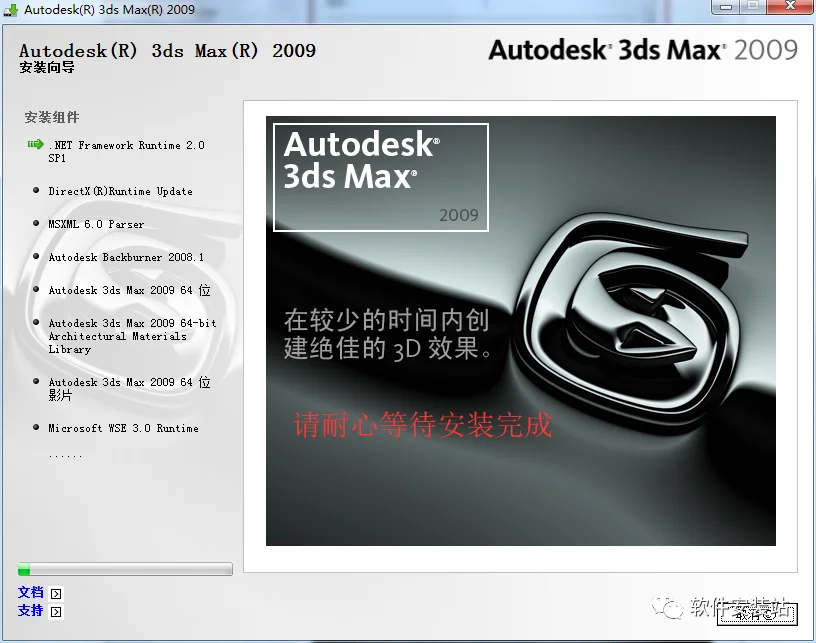Click the green arrow beside .NET Framework Runtime
Viewport: 816px width, 643px height.
(x=35, y=144)
